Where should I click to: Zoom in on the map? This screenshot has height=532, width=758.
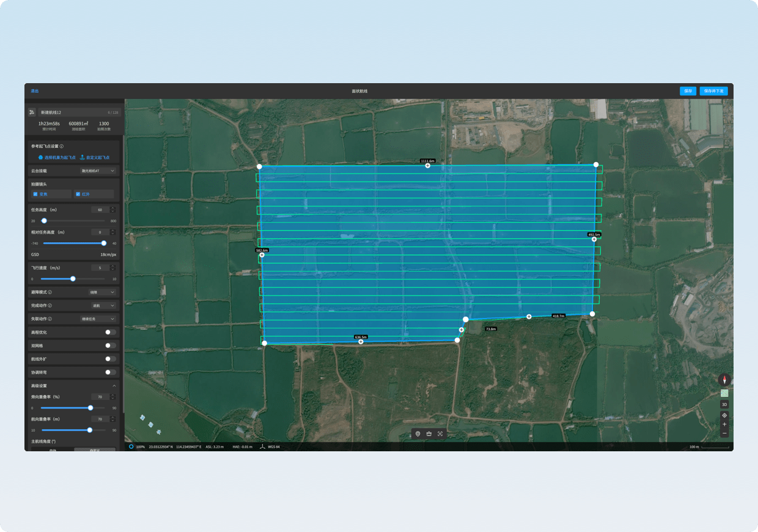(x=724, y=424)
